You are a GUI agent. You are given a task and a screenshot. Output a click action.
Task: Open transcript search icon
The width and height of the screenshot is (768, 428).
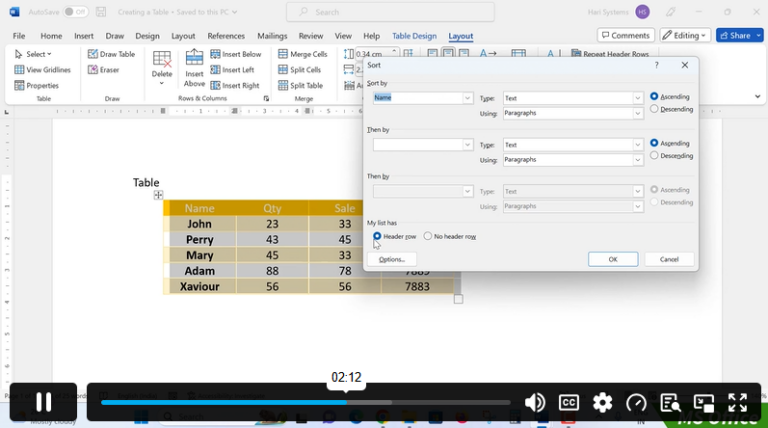click(670, 403)
